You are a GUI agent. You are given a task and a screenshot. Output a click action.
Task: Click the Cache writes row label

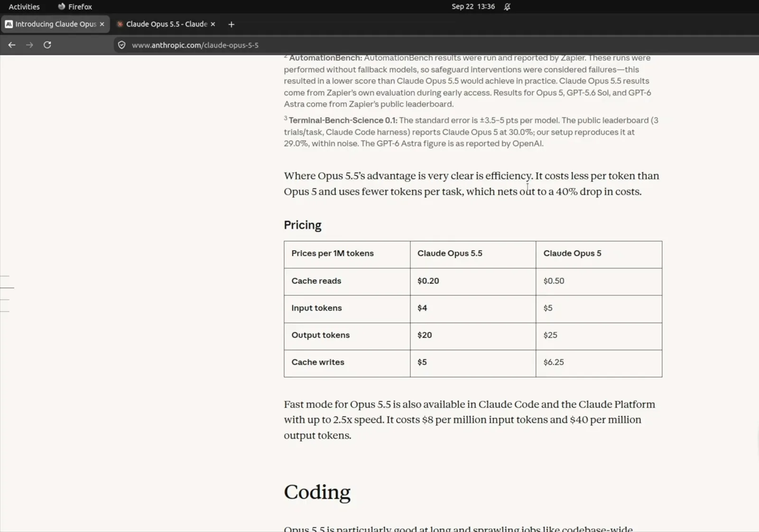pyautogui.click(x=318, y=362)
